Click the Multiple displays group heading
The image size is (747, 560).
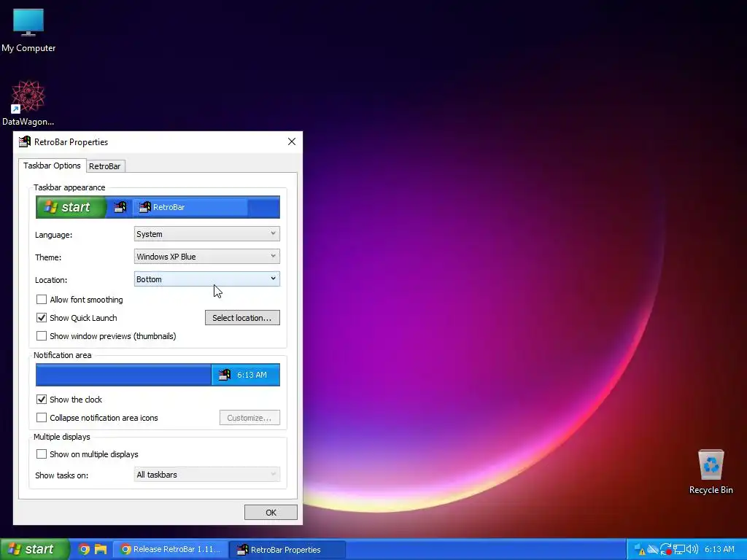(x=62, y=437)
